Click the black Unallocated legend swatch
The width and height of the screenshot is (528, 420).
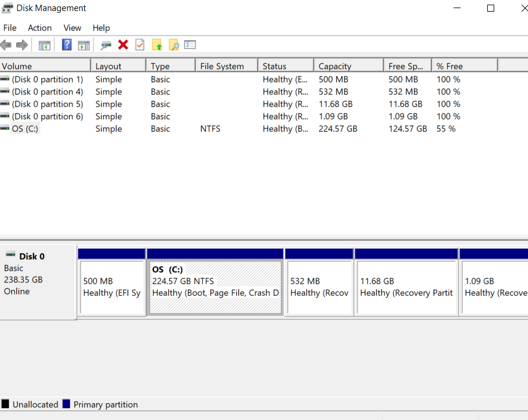click(5, 404)
